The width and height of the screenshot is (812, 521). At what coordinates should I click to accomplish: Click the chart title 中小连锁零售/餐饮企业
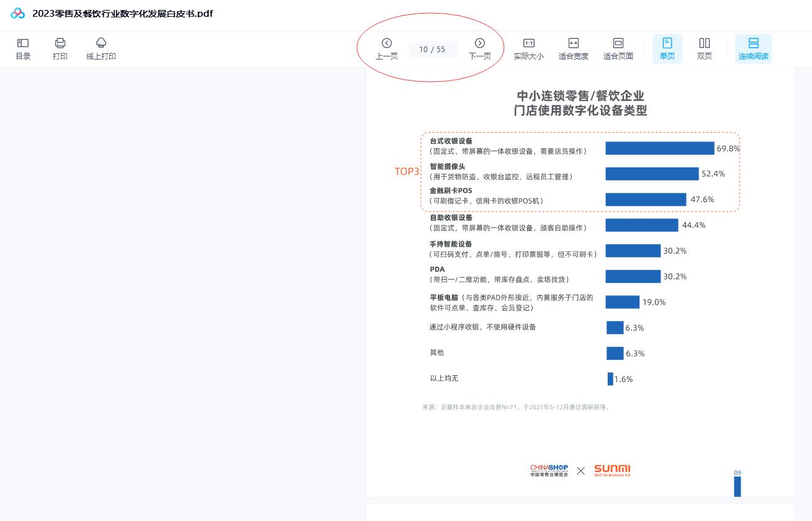580,96
